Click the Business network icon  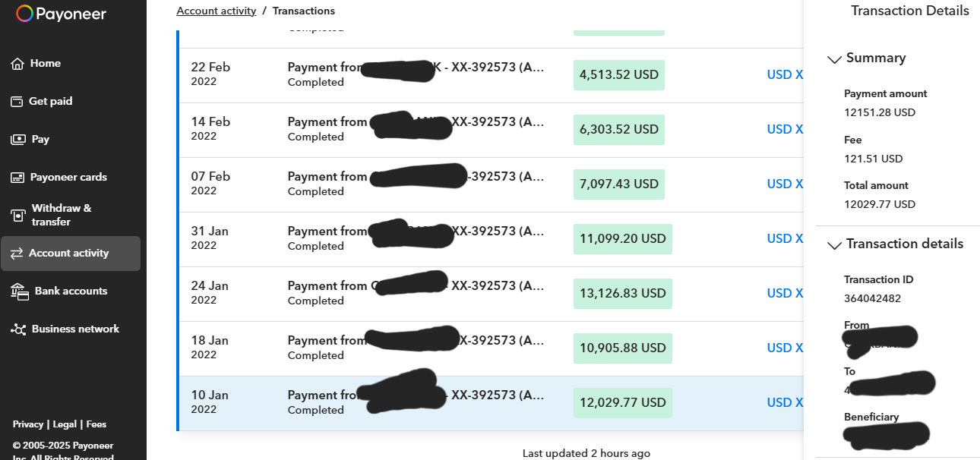[18, 329]
